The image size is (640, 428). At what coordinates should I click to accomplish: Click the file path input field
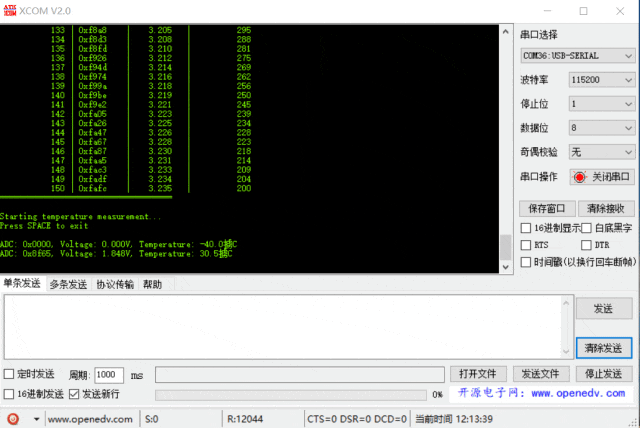pos(300,375)
